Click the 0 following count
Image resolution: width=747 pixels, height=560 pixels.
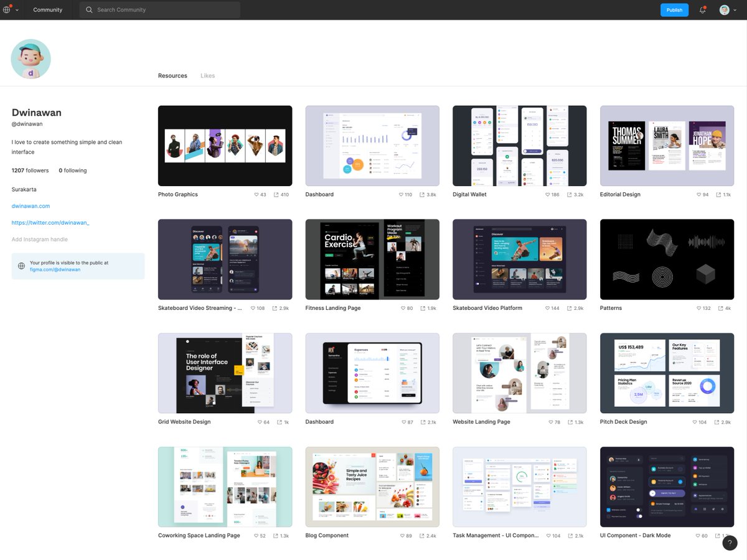pyautogui.click(x=73, y=170)
